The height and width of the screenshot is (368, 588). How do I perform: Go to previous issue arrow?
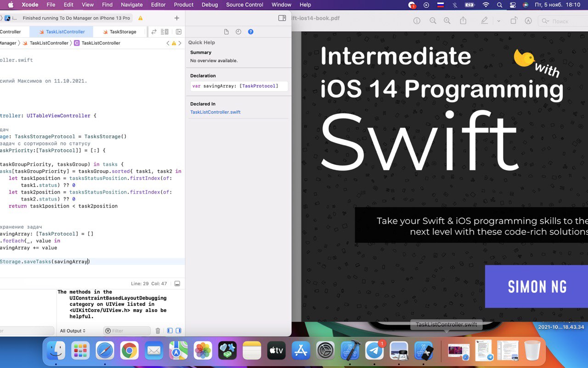168,43
